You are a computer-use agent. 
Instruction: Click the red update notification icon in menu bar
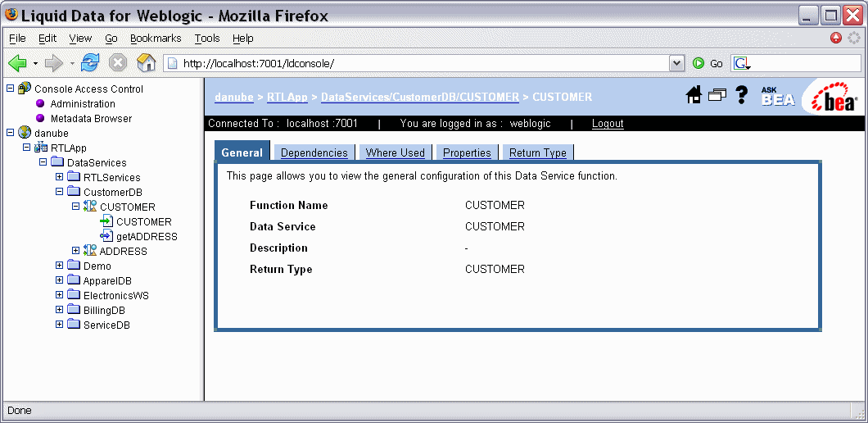tap(836, 38)
